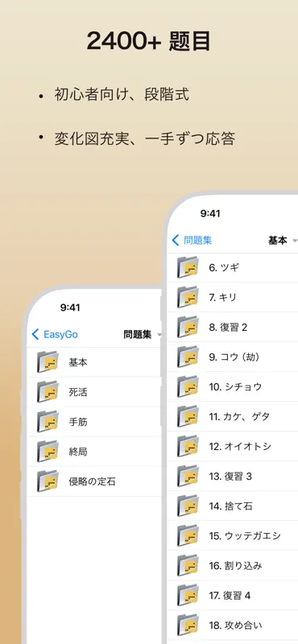Open the 基本 title dropdown
This screenshot has height=644, width=298.
pos(283,241)
